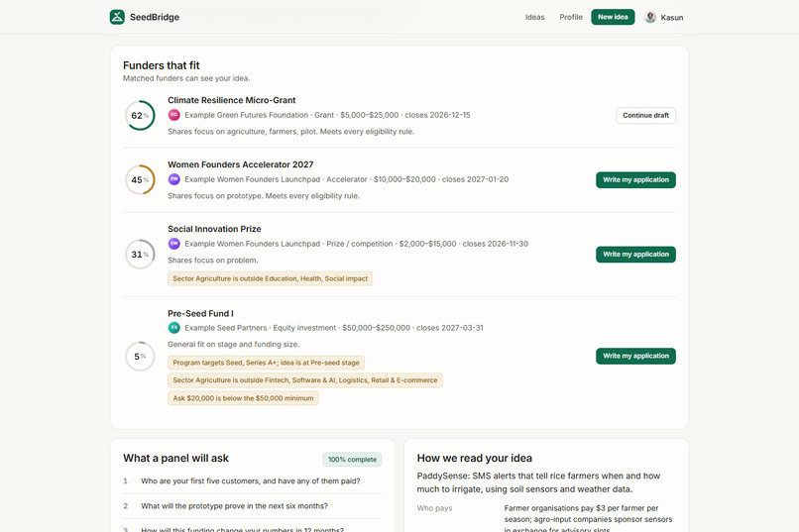Click the 'Funders that fit' heading
The image size is (799, 532).
[x=161, y=65]
